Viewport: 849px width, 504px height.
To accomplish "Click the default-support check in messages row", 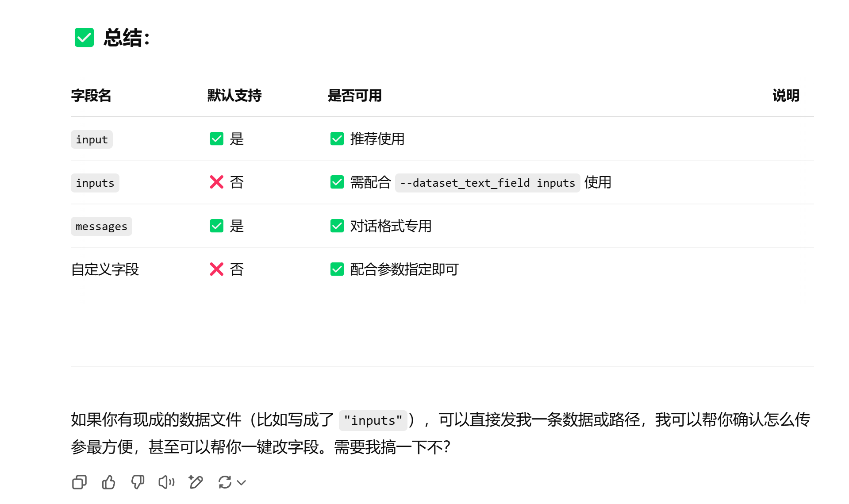I will click(x=216, y=226).
